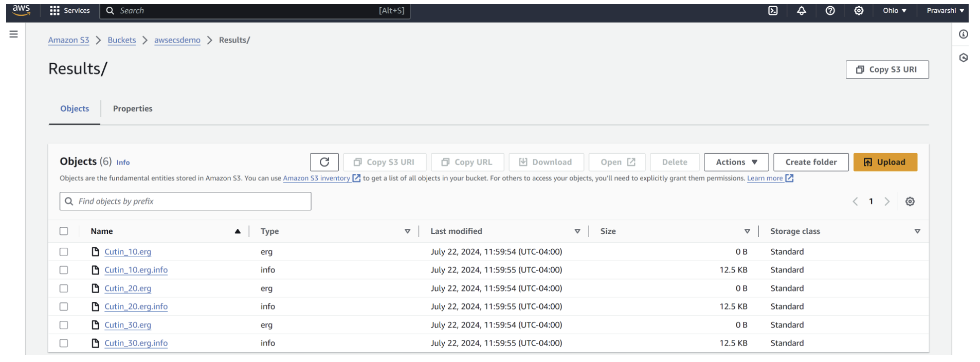The image size is (980, 362).
Task: Click the Upload button
Action: pos(885,162)
